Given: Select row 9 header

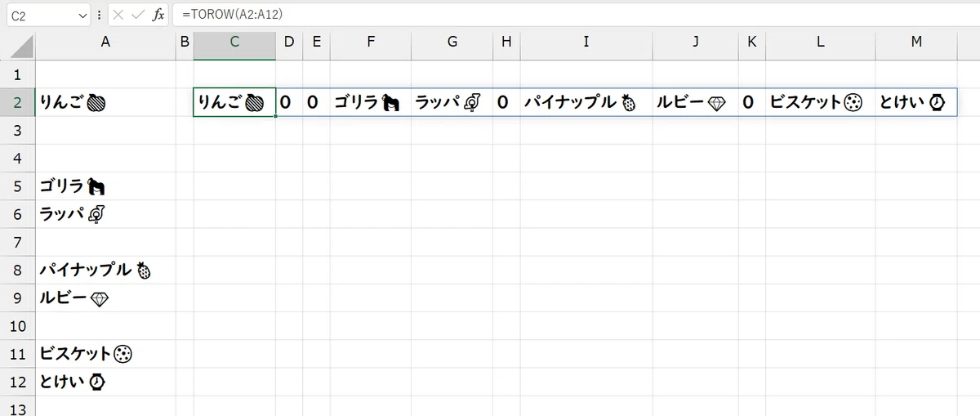Looking at the screenshot, I should coord(18,297).
